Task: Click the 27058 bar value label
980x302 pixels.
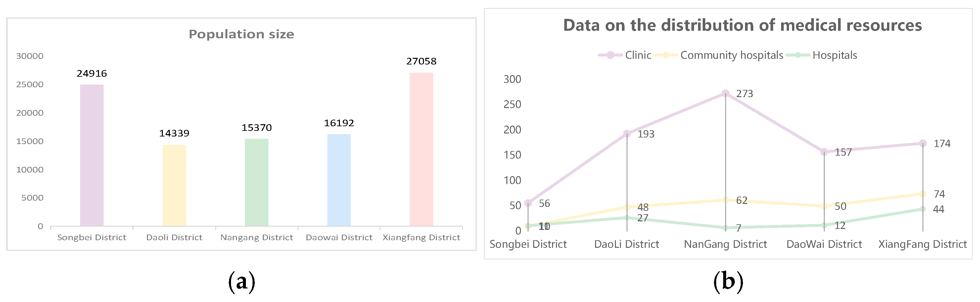Action: tap(421, 61)
